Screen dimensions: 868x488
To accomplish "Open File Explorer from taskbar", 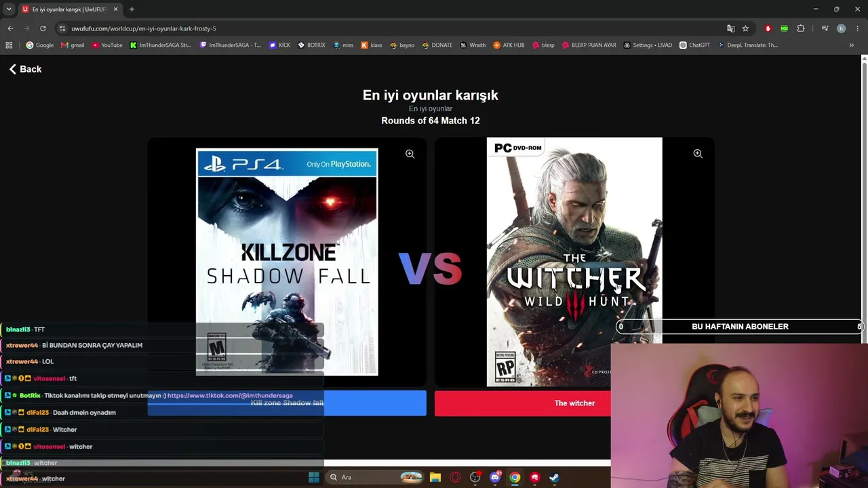I will (435, 477).
